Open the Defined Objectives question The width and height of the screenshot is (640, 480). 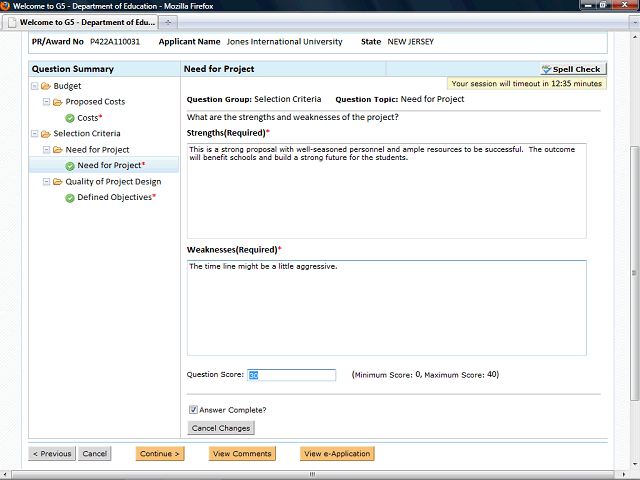(x=115, y=197)
